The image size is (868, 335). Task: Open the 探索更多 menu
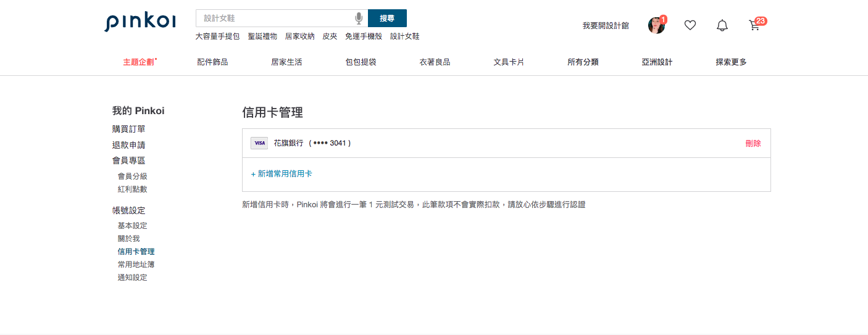click(731, 62)
